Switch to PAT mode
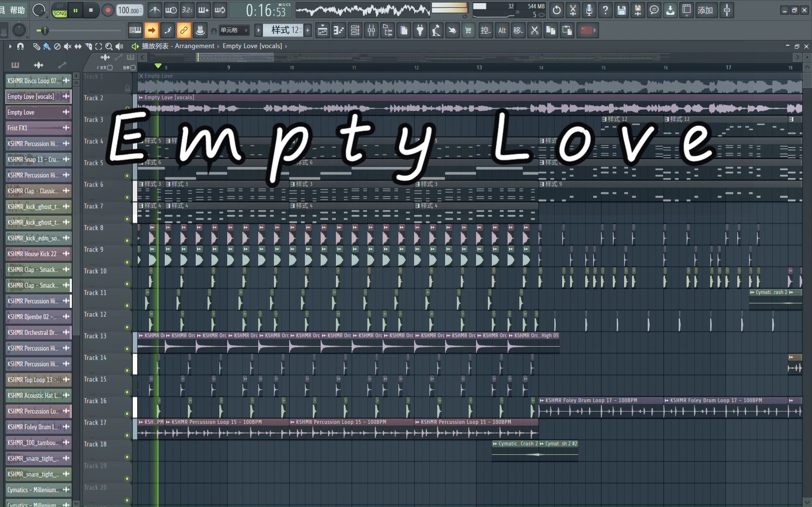Screen dimensions: 812x507 [x=60, y=6]
